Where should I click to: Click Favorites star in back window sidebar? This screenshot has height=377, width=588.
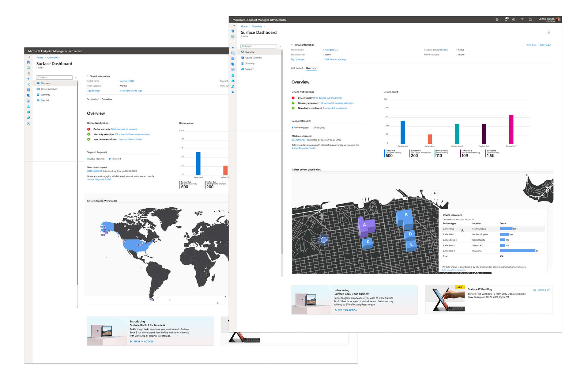[28, 79]
